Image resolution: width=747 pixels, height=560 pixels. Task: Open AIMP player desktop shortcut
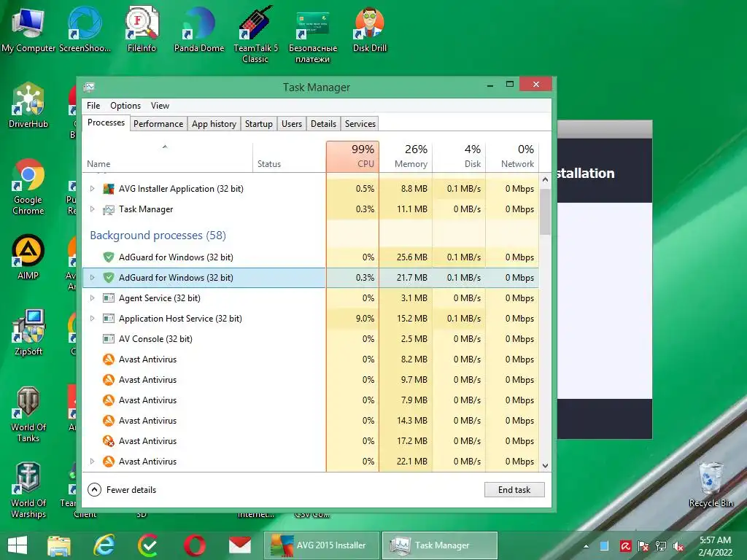[28, 257]
